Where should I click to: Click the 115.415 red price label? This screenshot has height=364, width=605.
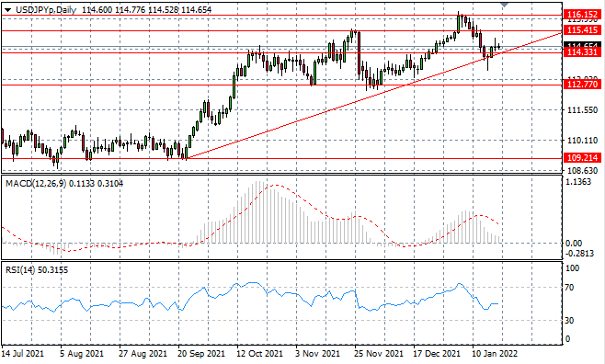coord(582,30)
